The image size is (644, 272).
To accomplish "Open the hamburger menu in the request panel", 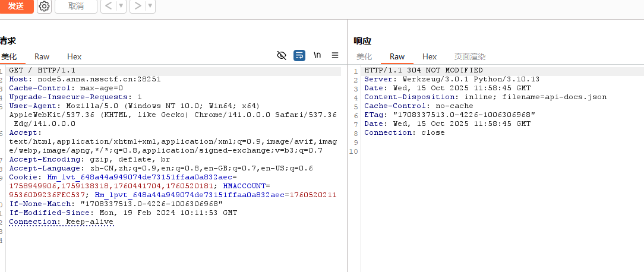I will point(335,55).
